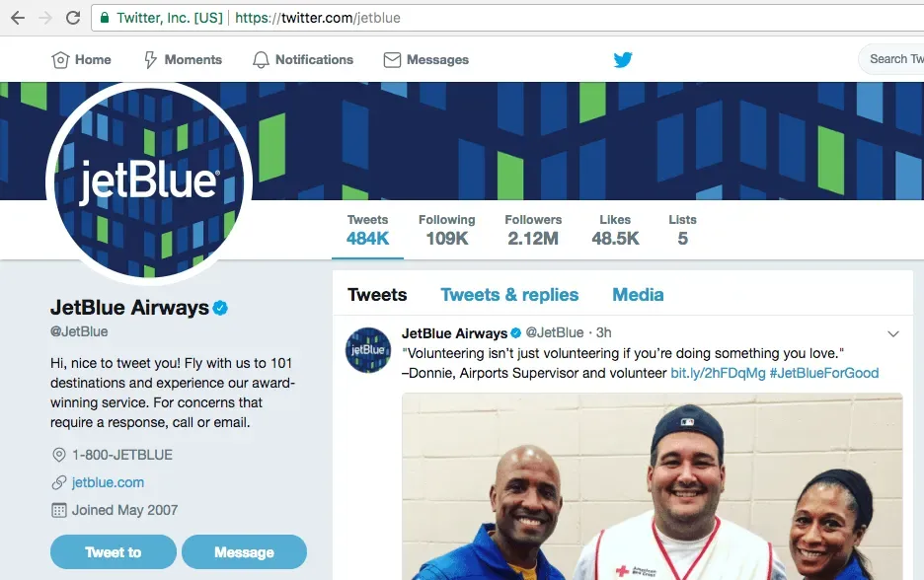Click the Search Twitter field
Image resolution: width=924 pixels, height=580 pixels.
891,59
